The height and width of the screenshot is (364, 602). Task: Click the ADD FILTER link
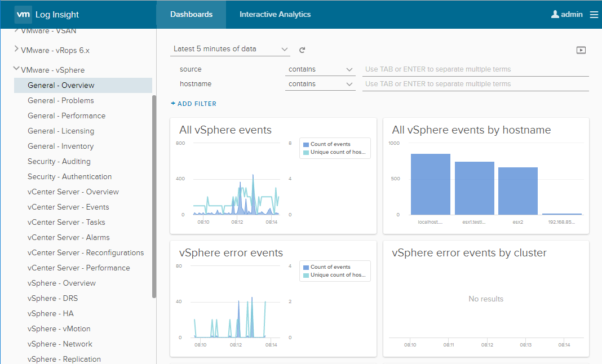pos(193,104)
